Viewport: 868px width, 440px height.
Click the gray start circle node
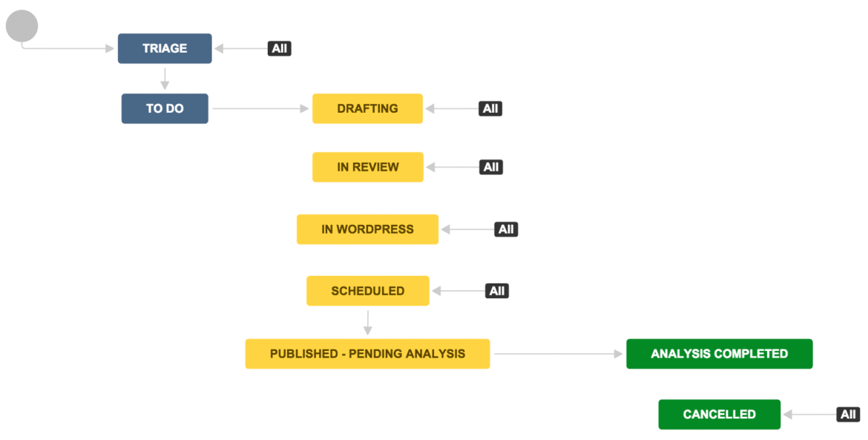coord(22,26)
